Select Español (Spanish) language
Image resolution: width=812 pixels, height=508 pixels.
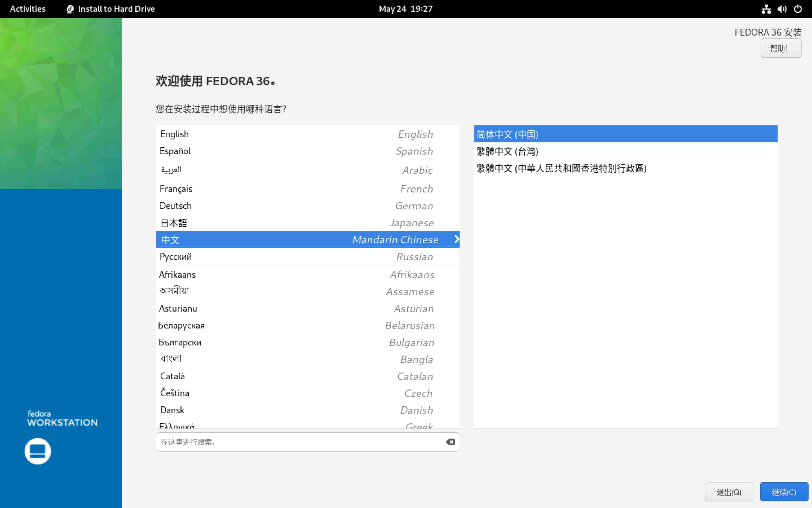pyautogui.click(x=308, y=151)
